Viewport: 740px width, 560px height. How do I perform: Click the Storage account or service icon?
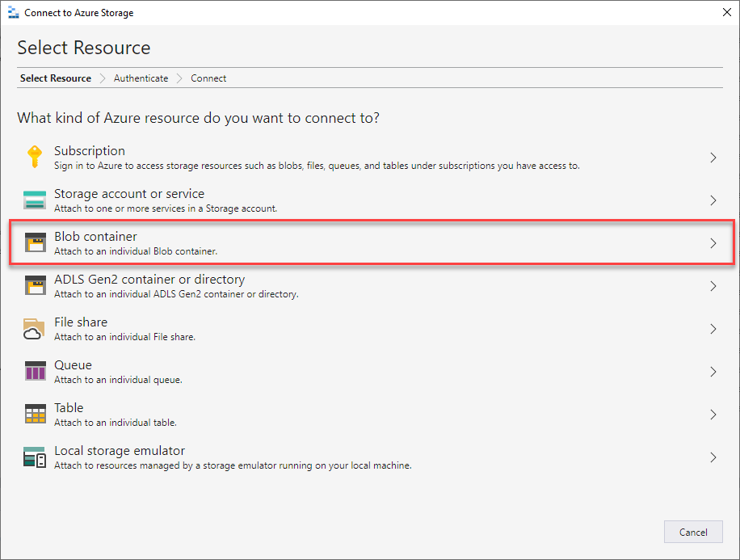(35, 200)
